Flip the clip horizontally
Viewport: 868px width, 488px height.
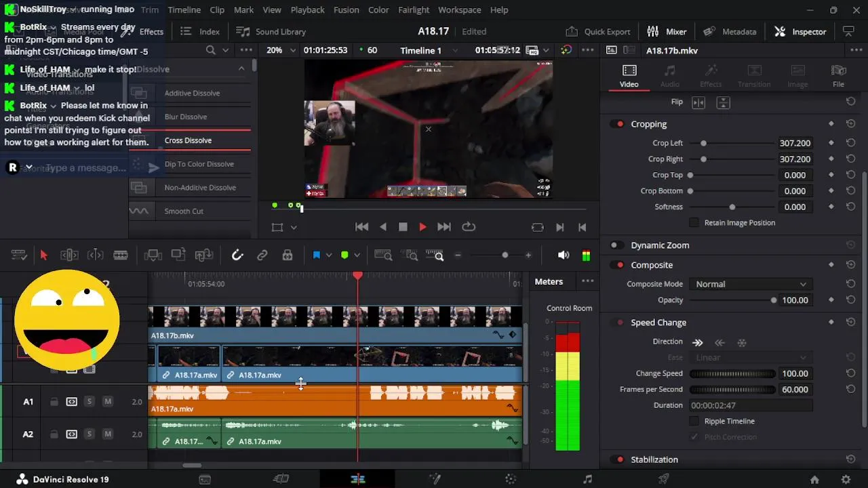[x=698, y=102]
